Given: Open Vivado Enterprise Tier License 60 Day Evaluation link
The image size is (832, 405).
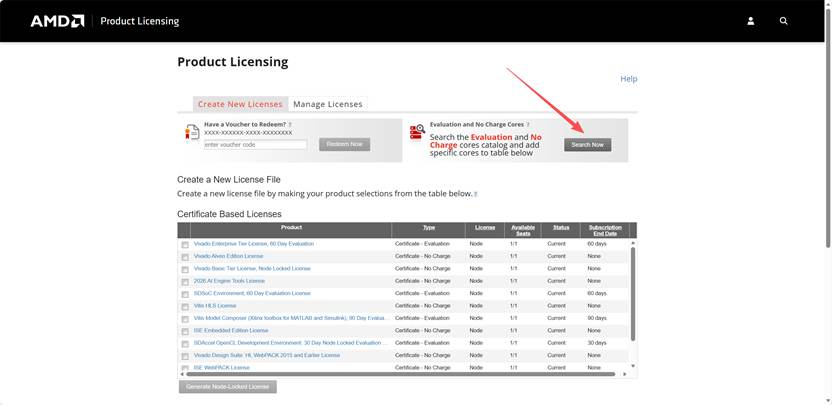Looking at the screenshot, I should (x=254, y=244).
